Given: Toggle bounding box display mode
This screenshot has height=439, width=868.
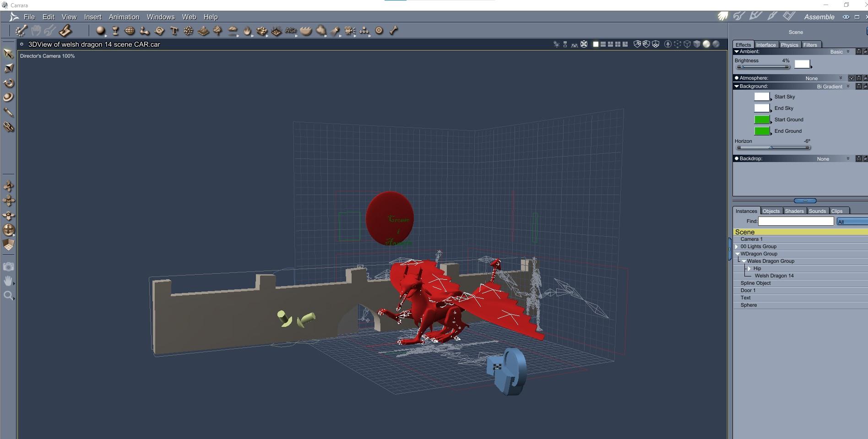Looking at the screenshot, I should pos(678,44).
